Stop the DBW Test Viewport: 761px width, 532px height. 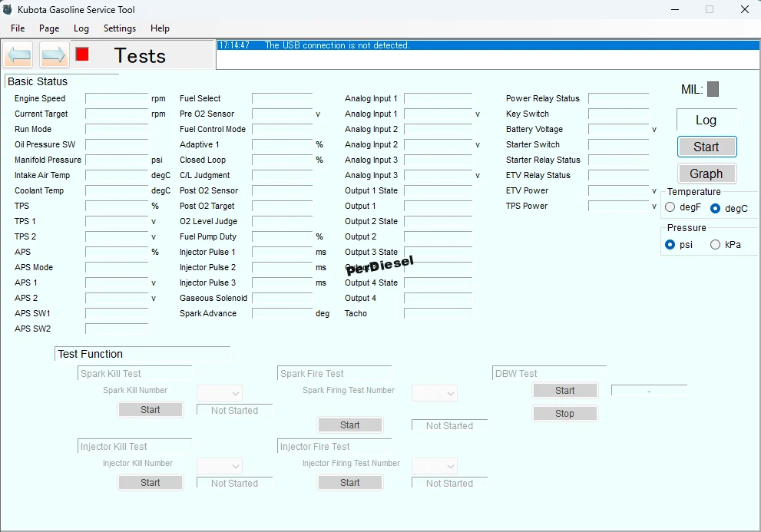point(565,414)
